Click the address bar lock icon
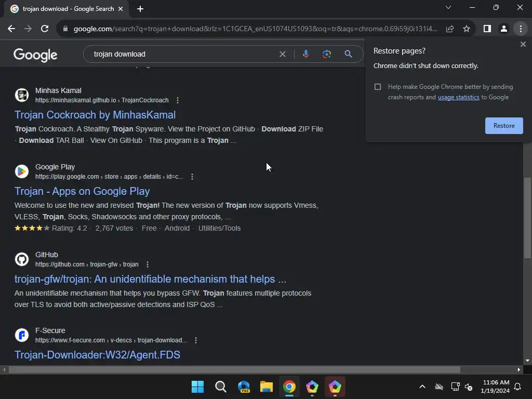532x399 pixels. pos(65,29)
